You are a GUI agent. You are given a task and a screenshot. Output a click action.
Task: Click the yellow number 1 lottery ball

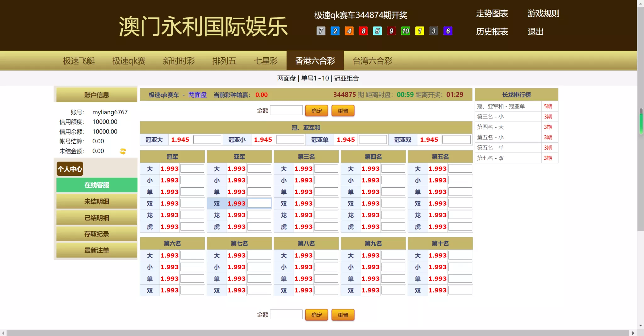tap(419, 31)
